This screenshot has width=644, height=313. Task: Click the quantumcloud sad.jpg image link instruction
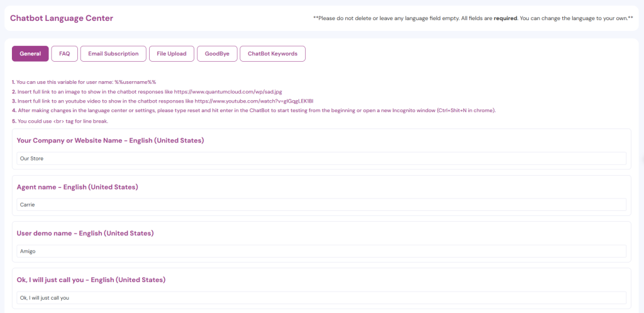coord(150,91)
